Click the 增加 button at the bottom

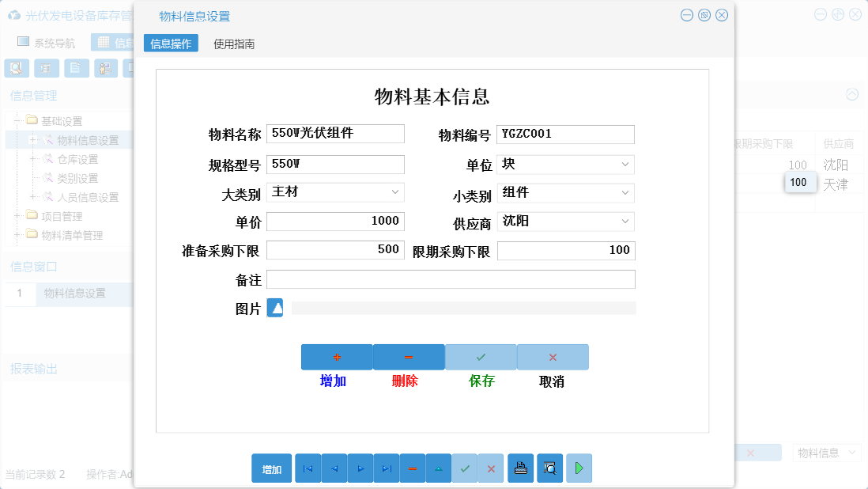[271, 468]
